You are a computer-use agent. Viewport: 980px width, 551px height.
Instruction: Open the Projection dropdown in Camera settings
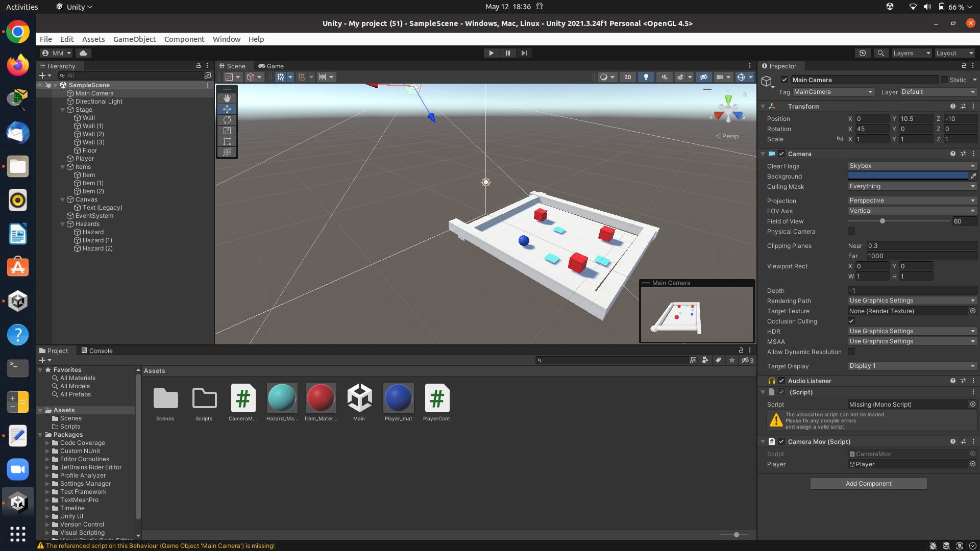click(x=912, y=201)
